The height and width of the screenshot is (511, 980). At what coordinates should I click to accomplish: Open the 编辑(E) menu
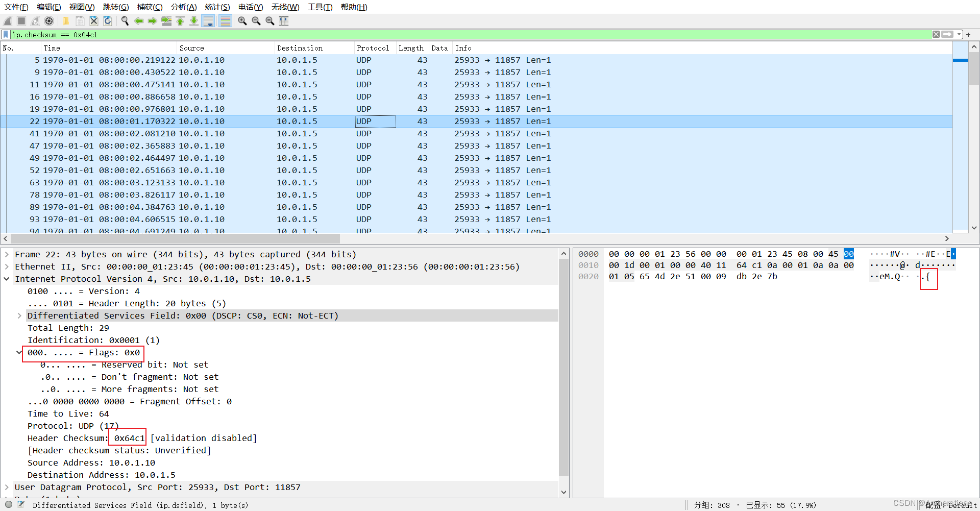(x=49, y=7)
